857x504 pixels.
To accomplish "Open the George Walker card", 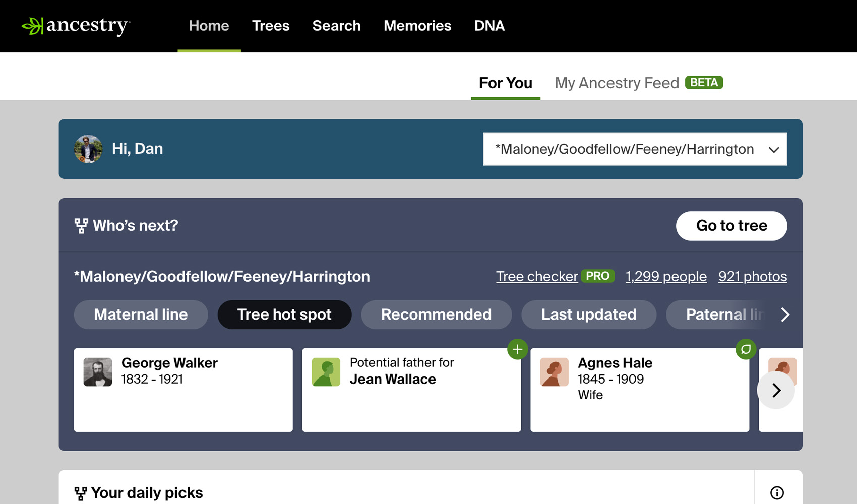I will coord(183,390).
